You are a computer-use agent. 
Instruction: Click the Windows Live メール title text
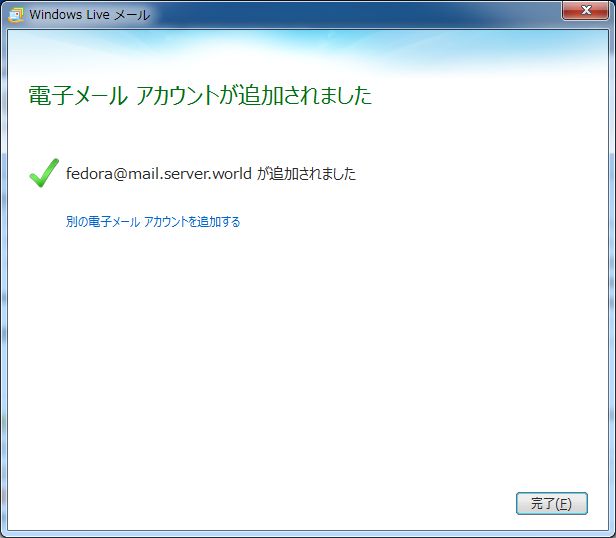(90, 15)
